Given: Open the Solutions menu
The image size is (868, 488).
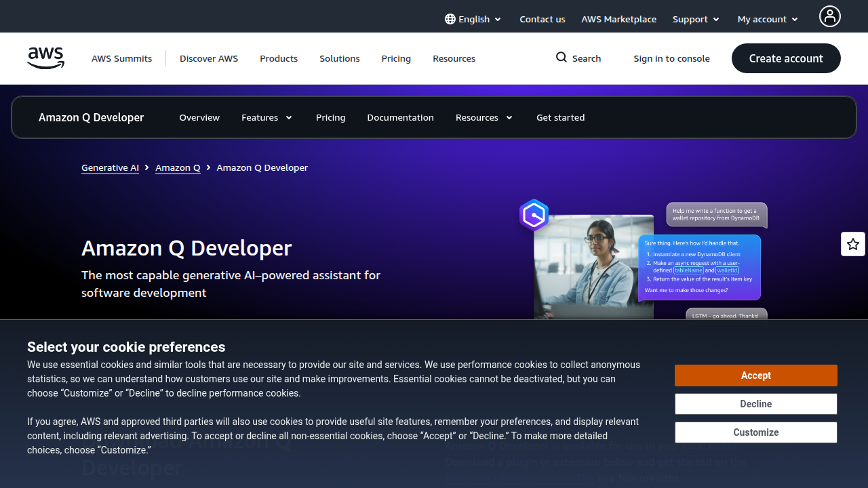Looking at the screenshot, I should pyautogui.click(x=340, y=58).
